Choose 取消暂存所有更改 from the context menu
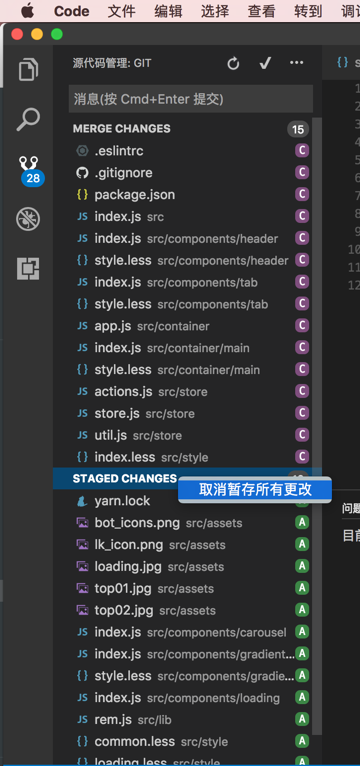The width and height of the screenshot is (360, 766). (255, 490)
